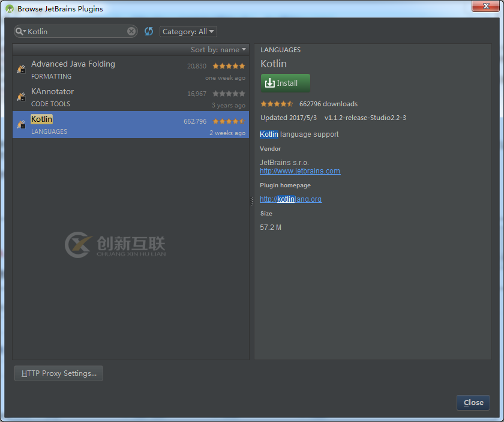Open http://www.jetbrains.com vendor link
The image size is (504, 422).
(300, 171)
